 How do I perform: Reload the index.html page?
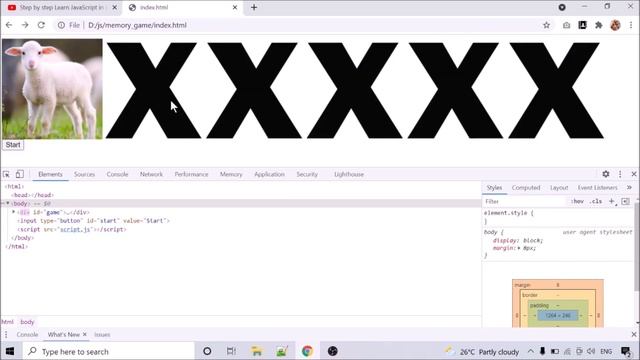click(x=41, y=25)
